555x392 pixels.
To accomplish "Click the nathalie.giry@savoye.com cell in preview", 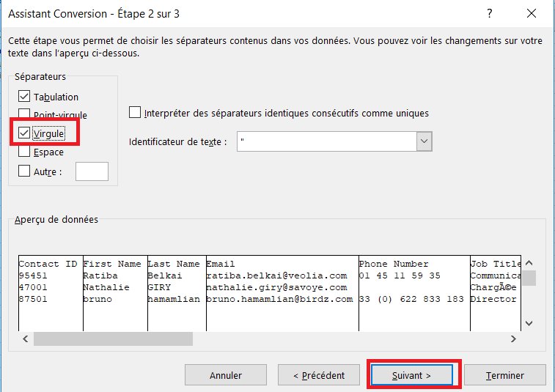I will (277, 287).
